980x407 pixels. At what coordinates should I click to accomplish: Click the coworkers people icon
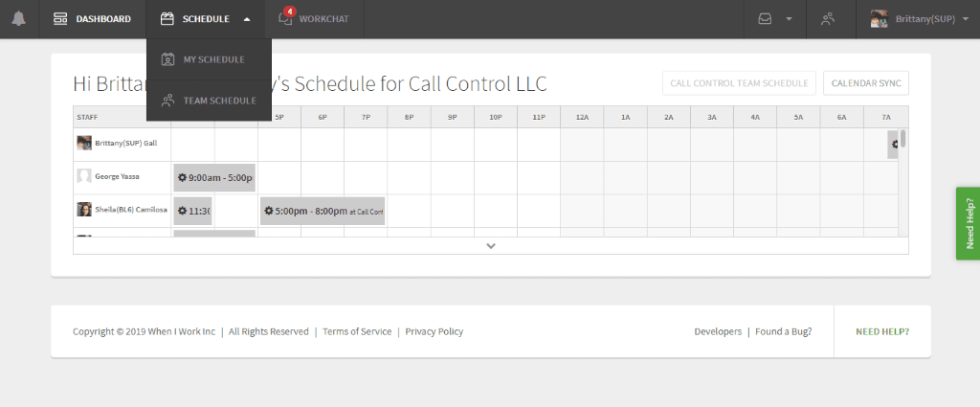[828, 19]
